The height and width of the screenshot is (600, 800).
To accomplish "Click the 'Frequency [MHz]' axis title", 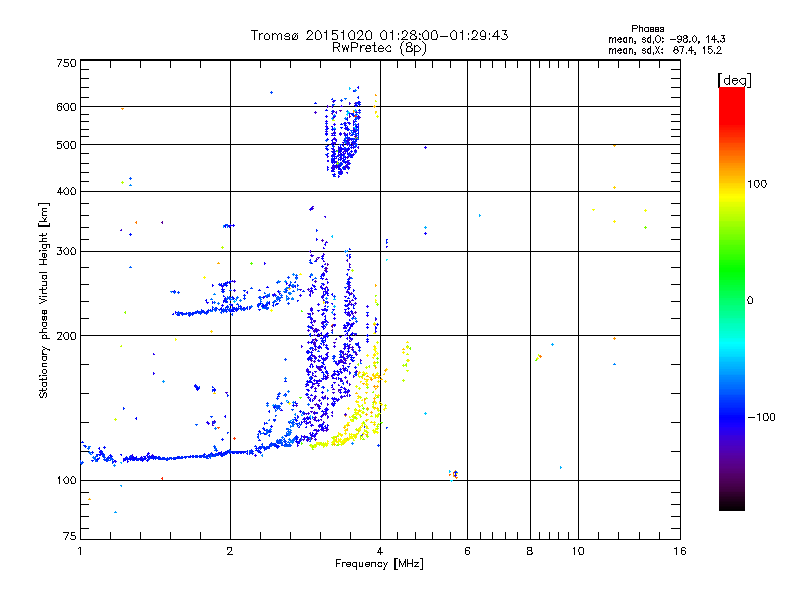I will 379,564.
